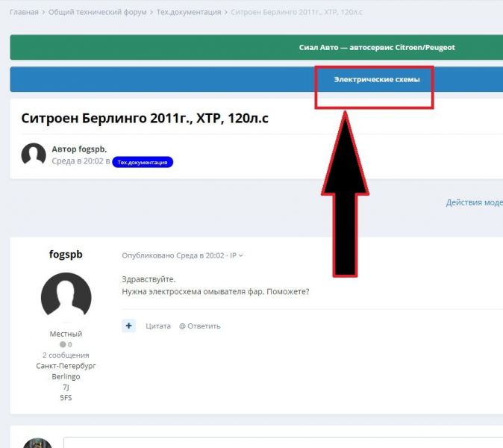Click 'Цитата' to quote the post
Screen dimensions: 503x448
158,326
